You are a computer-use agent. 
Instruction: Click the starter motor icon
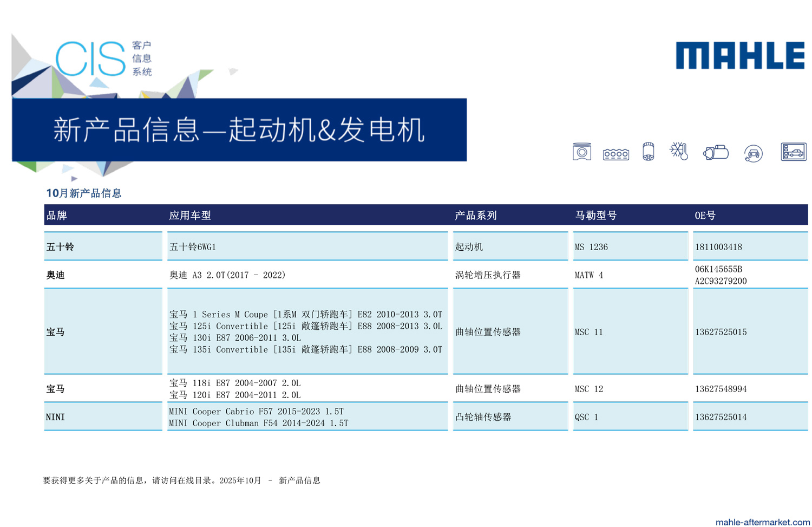point(716,153)
